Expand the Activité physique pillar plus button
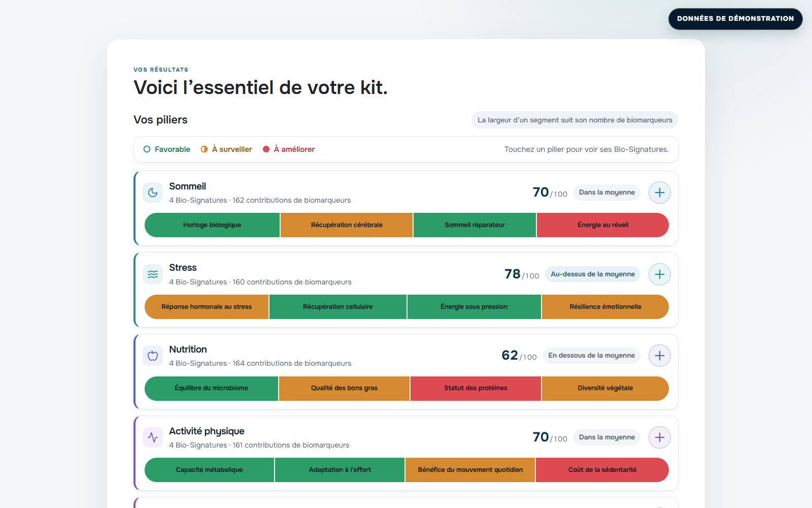This screenshot has height=508, width=812. pos(660,437)
